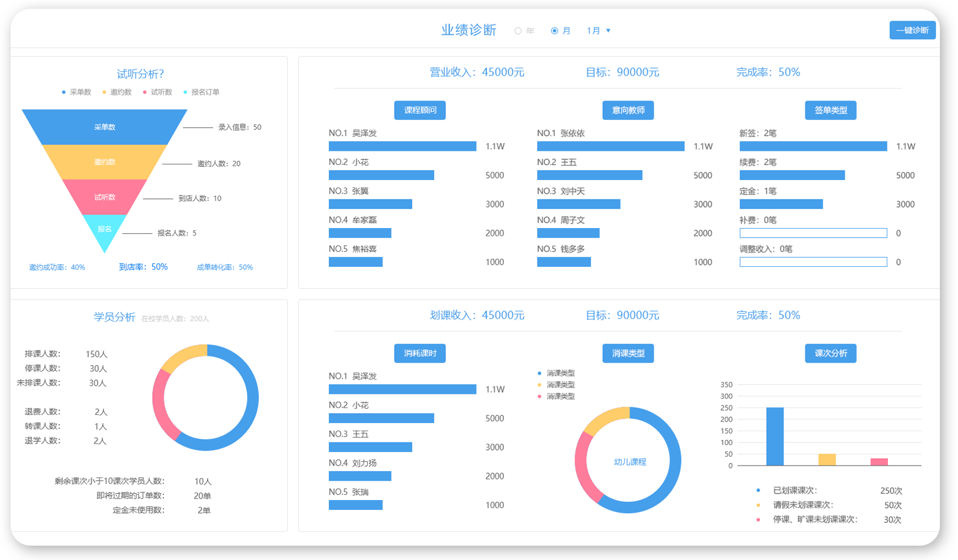Image resolution: width=958 pixels, height=560 pixels.
Task: Select the 月 (month) radio button
Action: tap(554, 31)
